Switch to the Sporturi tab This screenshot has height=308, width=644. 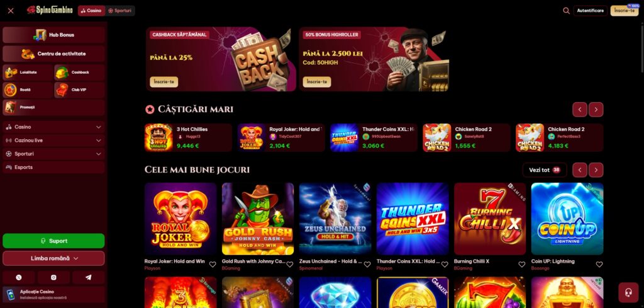(120, 11)
